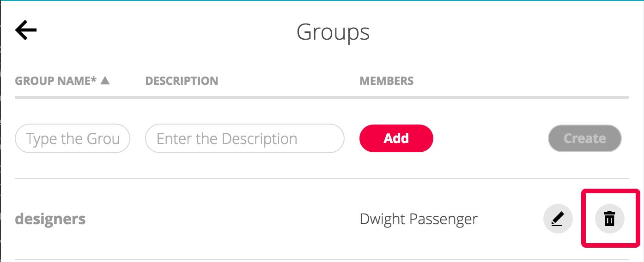644x262 pixels.
Task: Click the greyed-out Create button
Action: (x=585, y=138)
